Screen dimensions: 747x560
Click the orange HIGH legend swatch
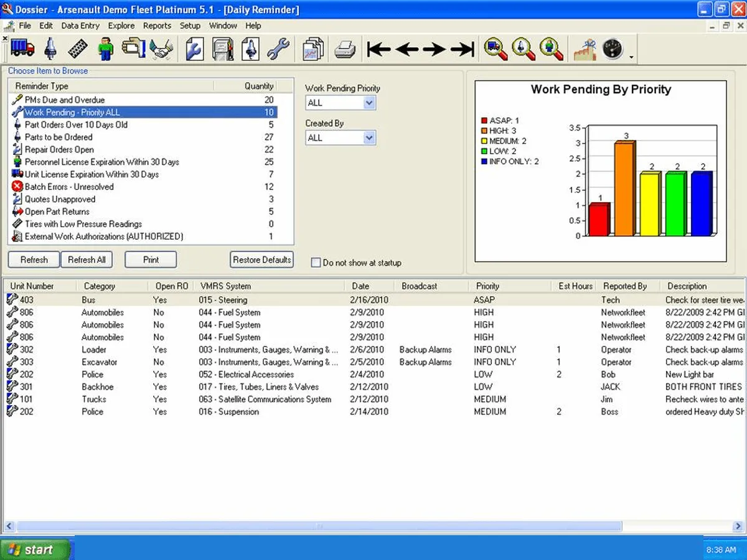(x=484, y=131)
